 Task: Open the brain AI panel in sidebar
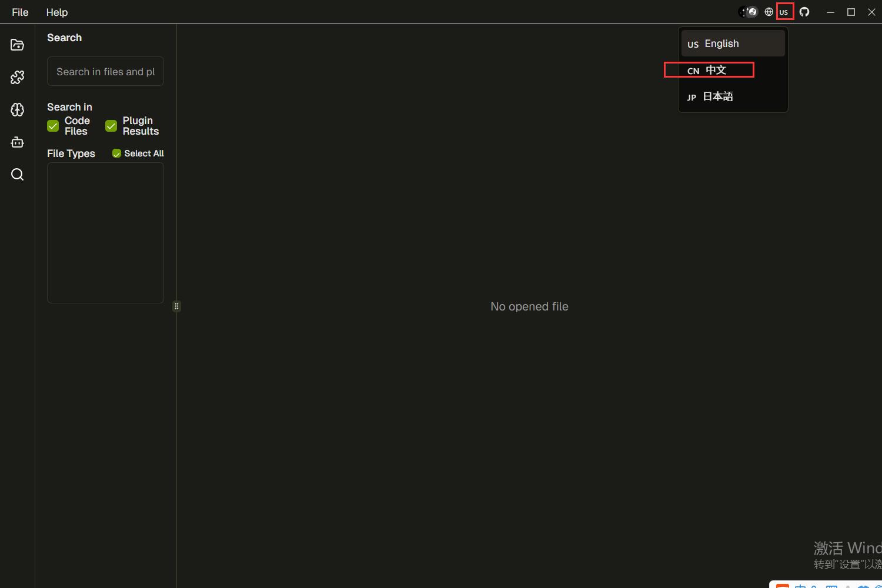tap(17, 110)
